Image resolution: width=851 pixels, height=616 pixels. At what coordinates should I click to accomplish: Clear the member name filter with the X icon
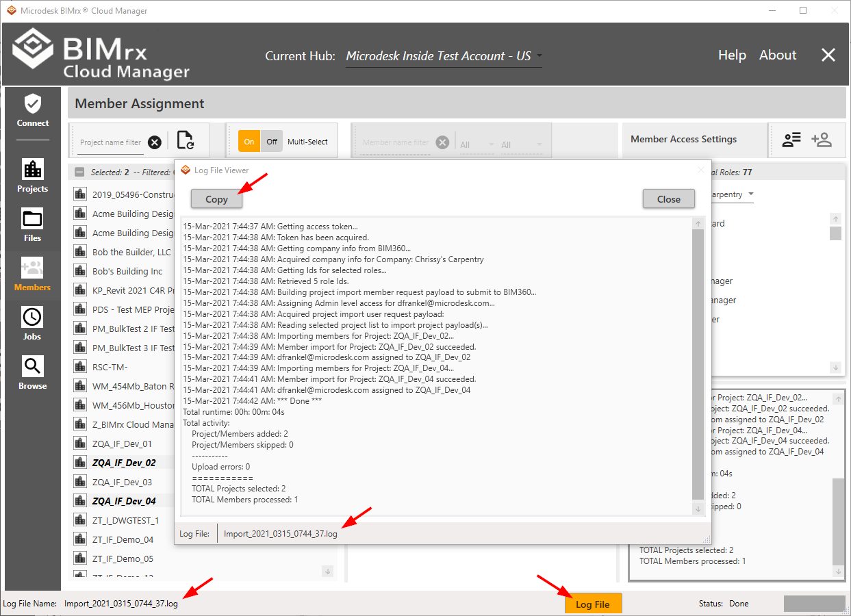pos(443,142)
